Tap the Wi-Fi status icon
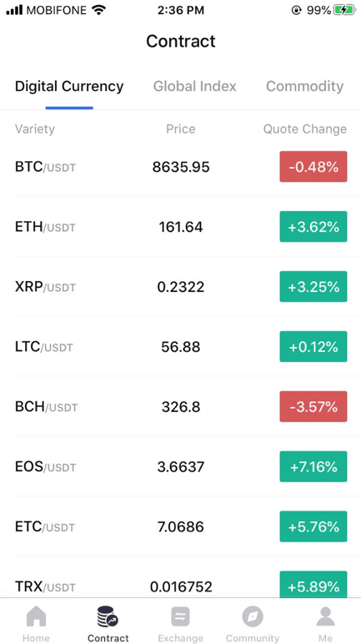Screen dimensions: 361x644 pyautogui.click(x=98, y=10)
